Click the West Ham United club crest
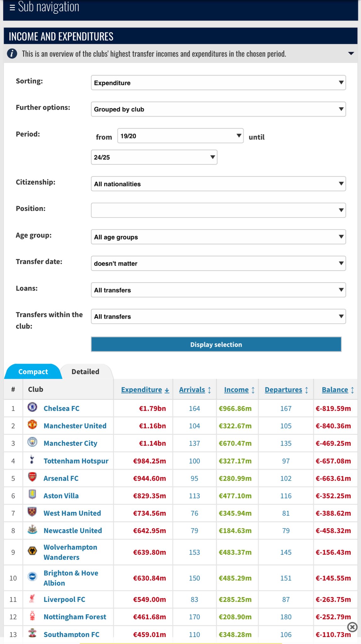 [x=32, y=512]
